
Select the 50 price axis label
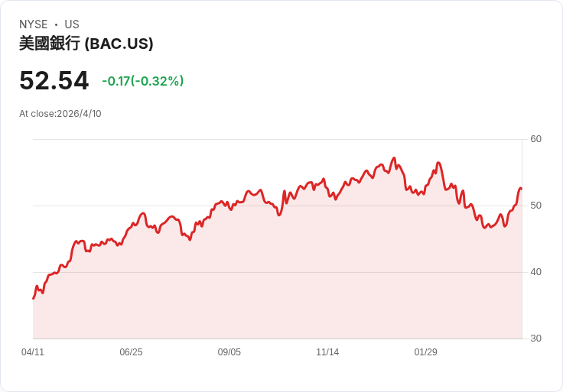tap(535, 206)
